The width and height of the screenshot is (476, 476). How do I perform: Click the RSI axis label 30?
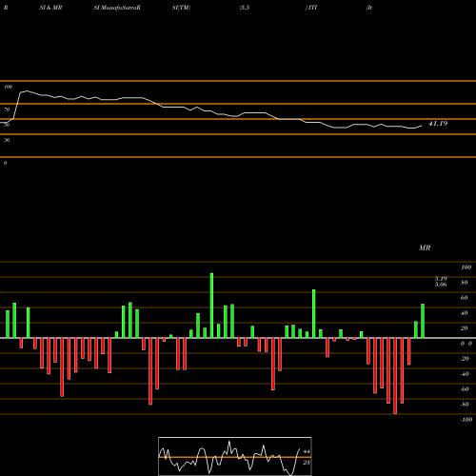click(7, 140)
